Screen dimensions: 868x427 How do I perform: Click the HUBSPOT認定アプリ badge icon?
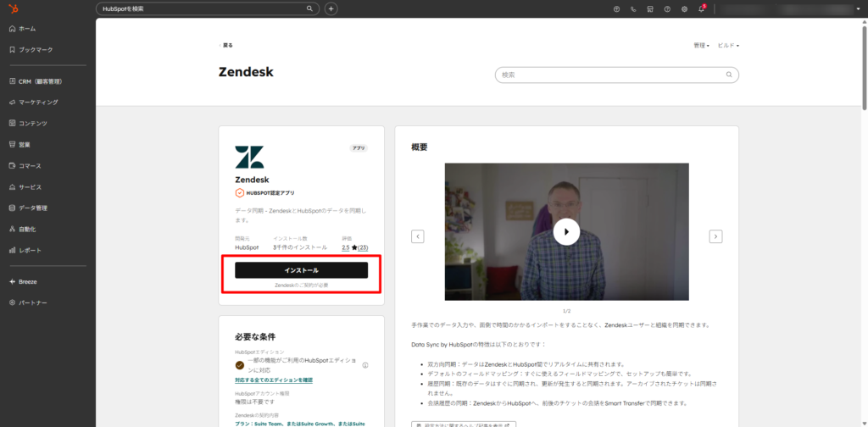[x=240, y=193]
